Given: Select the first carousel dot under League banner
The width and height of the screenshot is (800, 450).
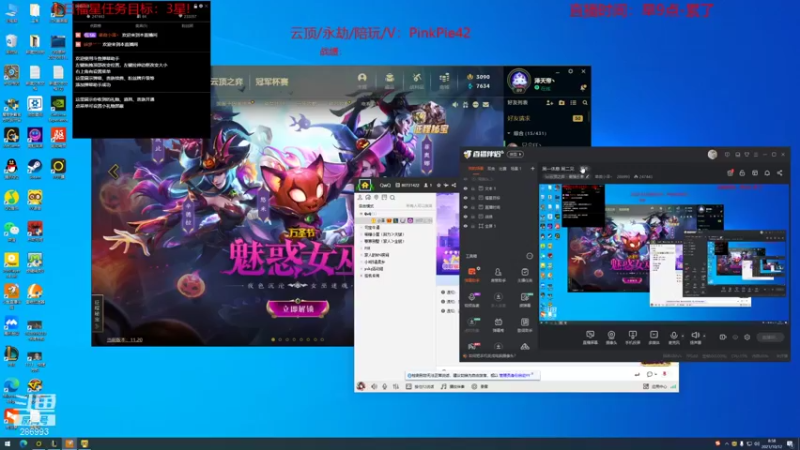Looking at the screenshot, I should pos(273,339).
